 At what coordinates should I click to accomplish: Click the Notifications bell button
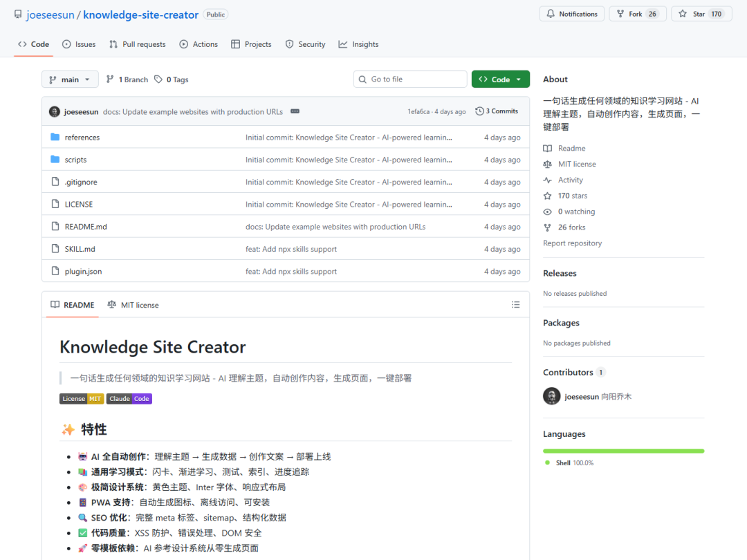point(572,14)
